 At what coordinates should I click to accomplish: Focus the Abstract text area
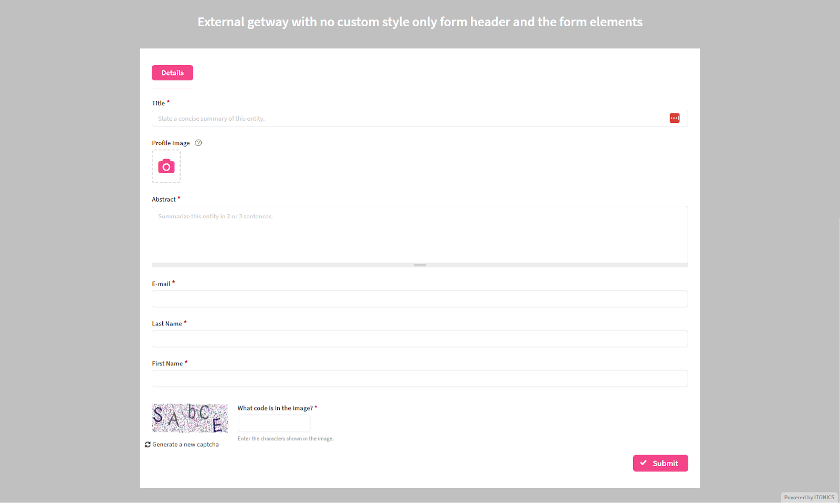click(x=419, y=234)
